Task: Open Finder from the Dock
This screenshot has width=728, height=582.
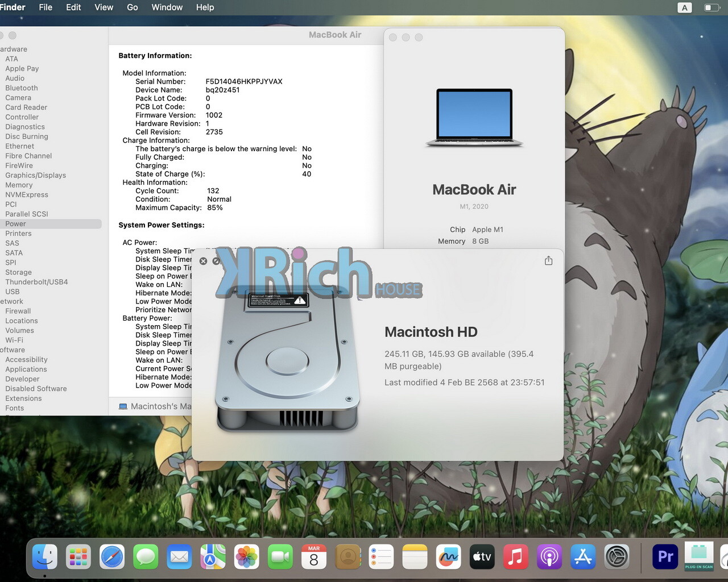Action: (45, 557)
